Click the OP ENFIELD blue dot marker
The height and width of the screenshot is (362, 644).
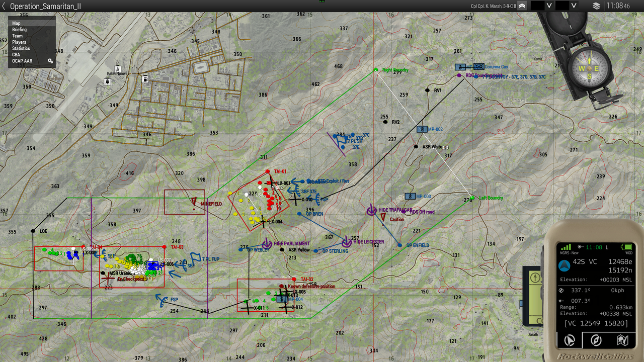coord(401,245)
